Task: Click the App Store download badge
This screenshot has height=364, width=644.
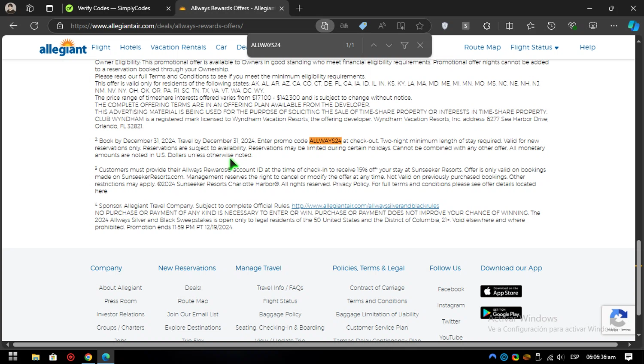Action: point(501,291)
